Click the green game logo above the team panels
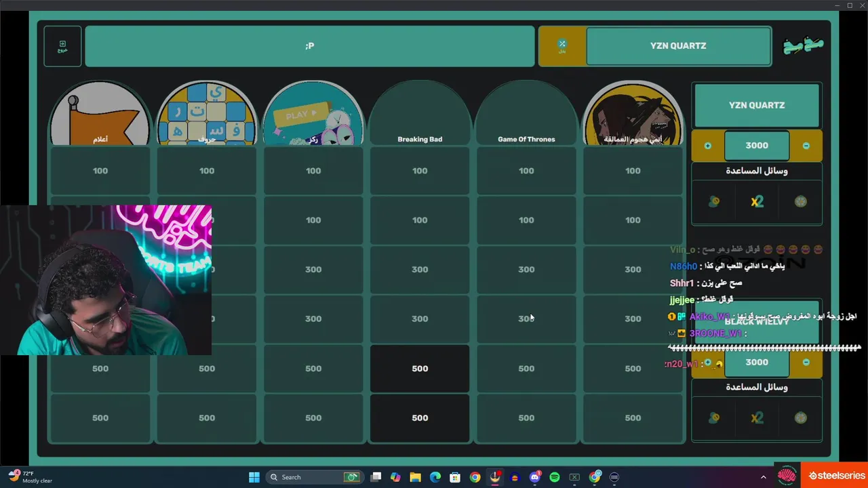868x488 pixels. 804,46
